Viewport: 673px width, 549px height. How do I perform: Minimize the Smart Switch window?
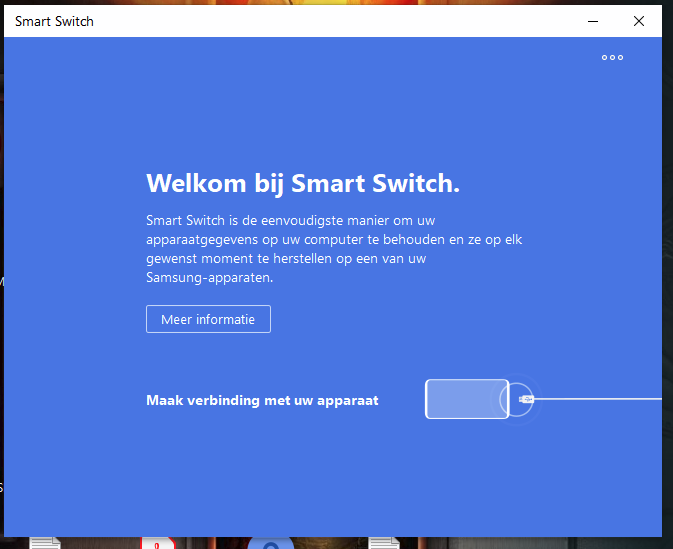click(593, 21)
